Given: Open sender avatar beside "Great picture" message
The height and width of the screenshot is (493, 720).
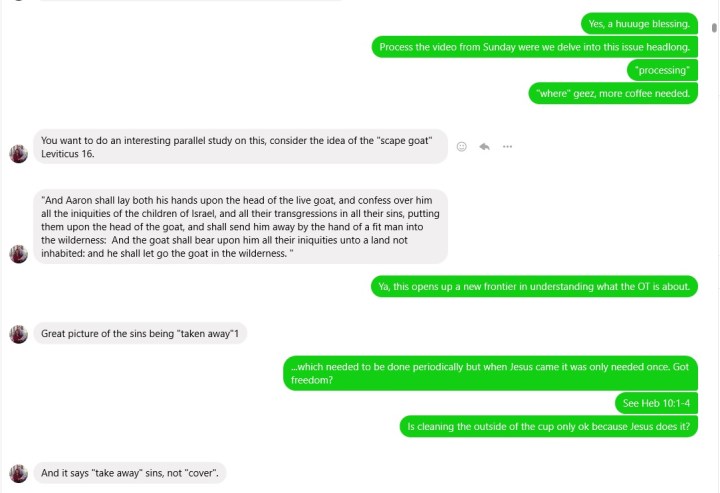Looking at the screenshot, I should coord(18,333).
